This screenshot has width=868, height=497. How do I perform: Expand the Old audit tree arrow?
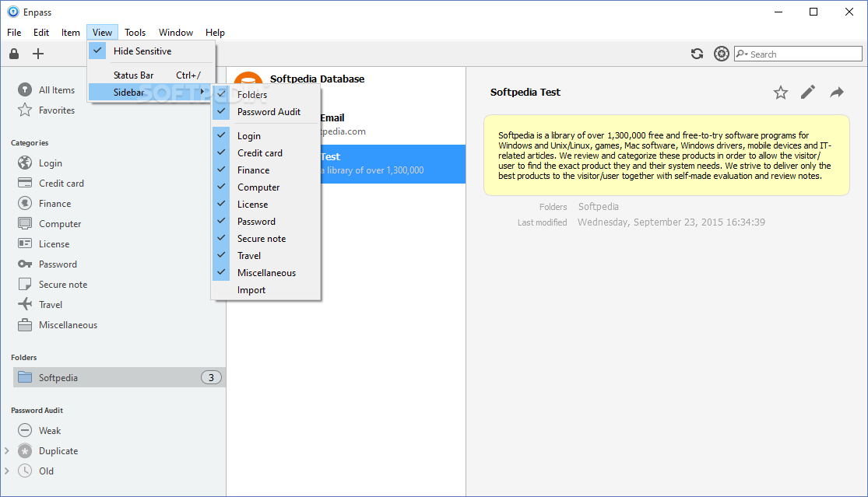(x=7, y=471)
